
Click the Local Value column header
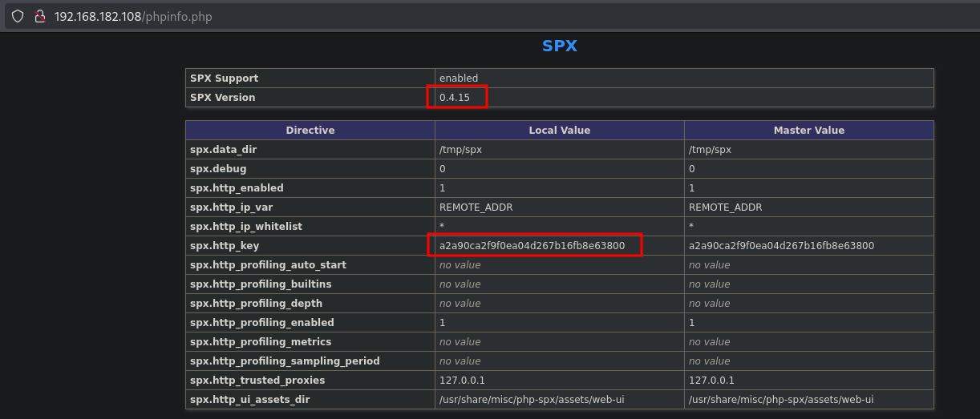tap(559, 130)
